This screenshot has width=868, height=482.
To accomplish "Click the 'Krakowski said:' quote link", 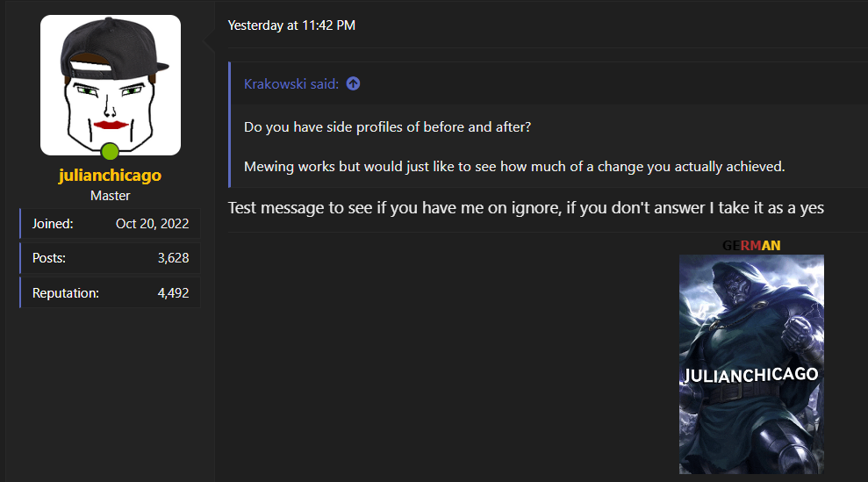I will [291, 83].
